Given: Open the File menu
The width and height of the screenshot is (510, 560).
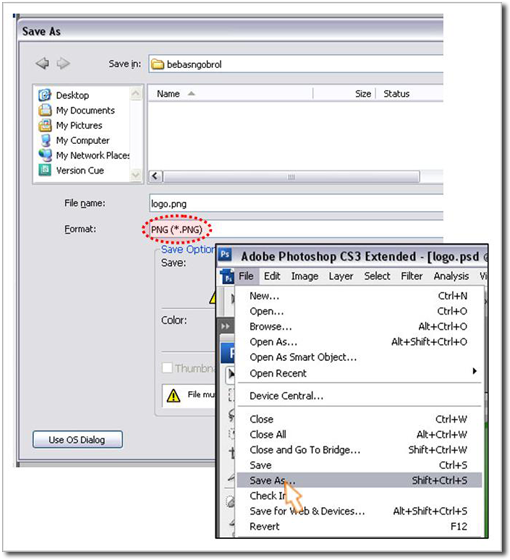Looking at the screenshot, I should tap(246, 276).
